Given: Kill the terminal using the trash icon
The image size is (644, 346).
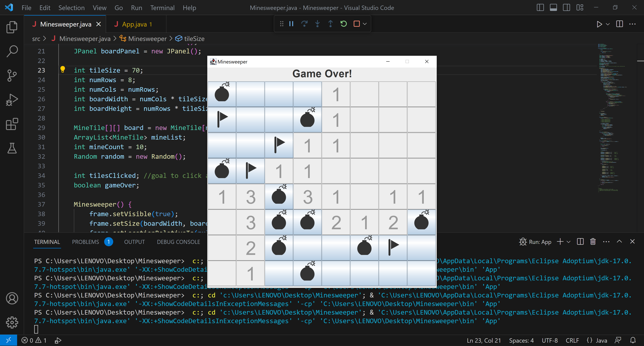Looking at the screenshot, I should point(593,242).
